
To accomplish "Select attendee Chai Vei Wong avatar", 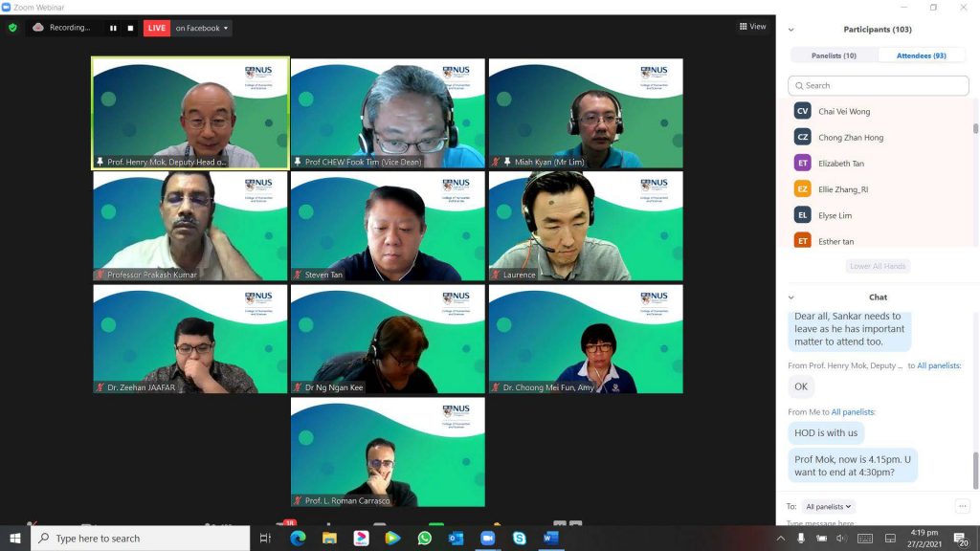I will 802,111.
